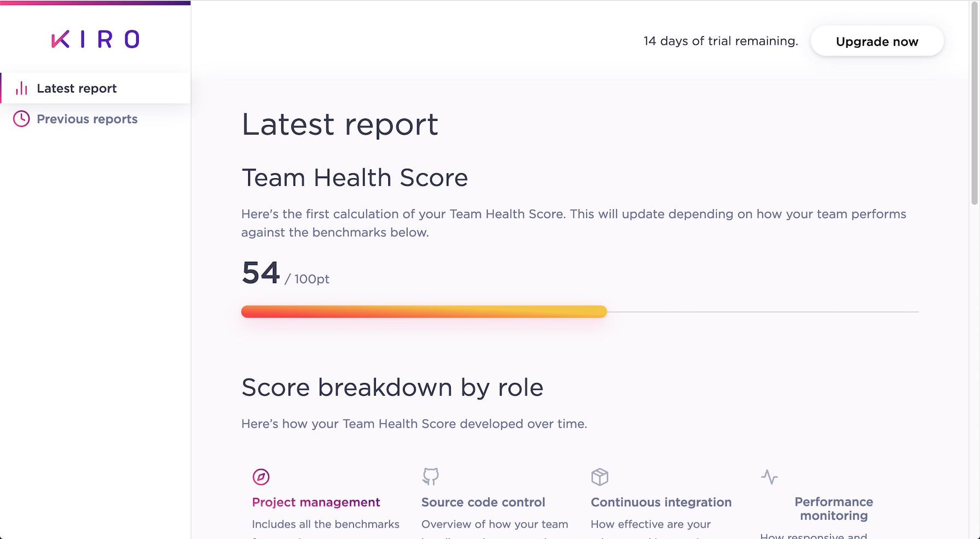
Task: Click the Team Health Score progress bar
Action: coord(424,312)
